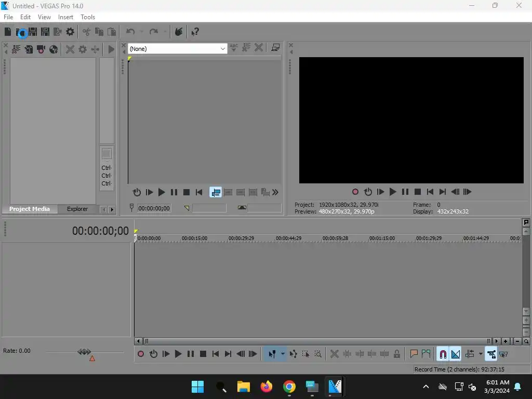This screenshot has width=532, height=399.
Task: Select the Selection Edit Tool
Action: pyautogui.click(x=305, y=354)
